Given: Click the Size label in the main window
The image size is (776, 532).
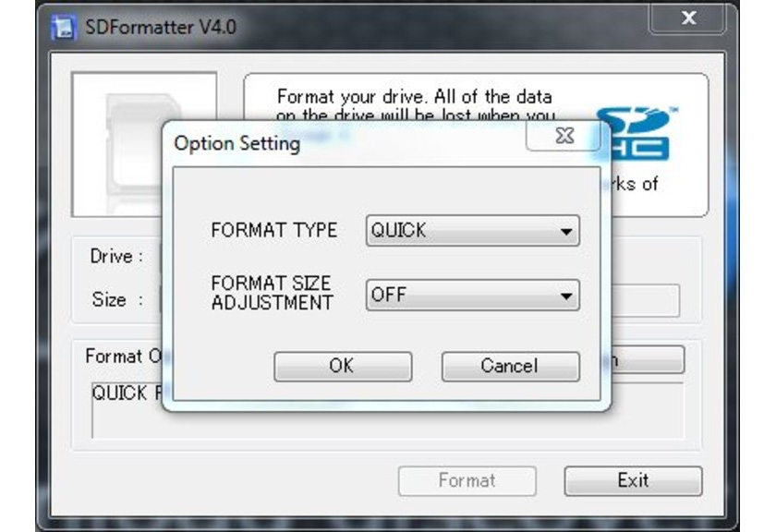Looking at the screenshot, I should point(118,300).
